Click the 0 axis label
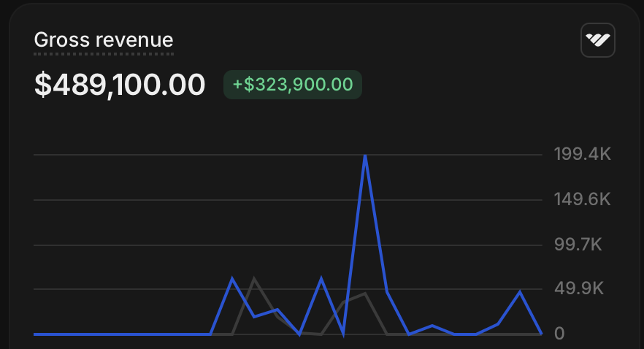The height and width of the screenshot is (349, 644). [559, 334]
